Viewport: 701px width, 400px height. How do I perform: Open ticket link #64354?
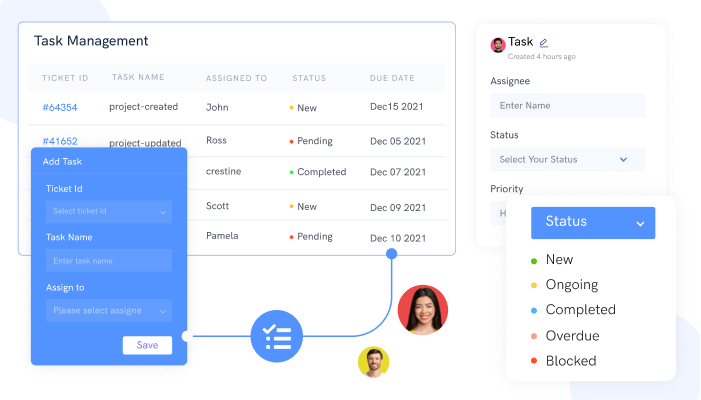[60, 107]
